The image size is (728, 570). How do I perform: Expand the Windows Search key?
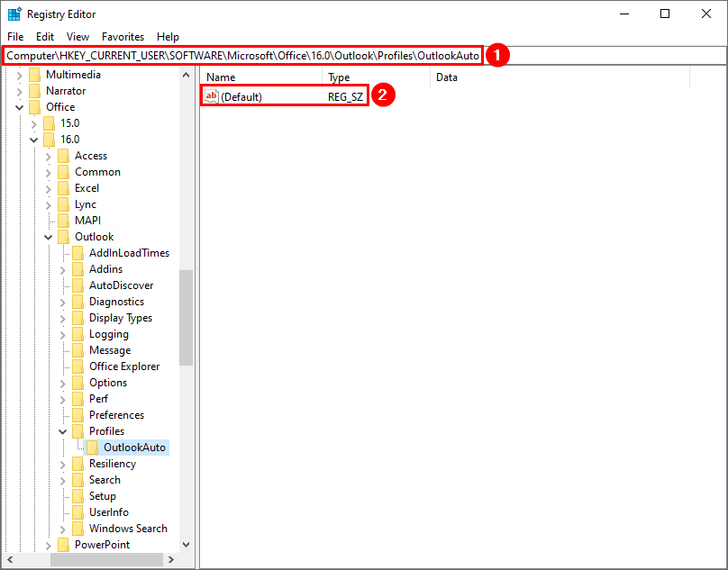pos(63,529)
